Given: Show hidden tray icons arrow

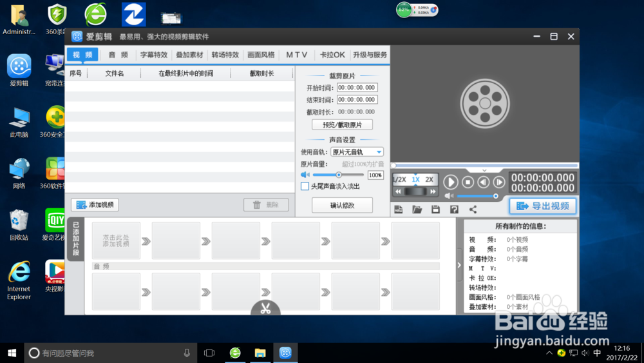Looking at the screenshot, I should [x=549, y=353].
